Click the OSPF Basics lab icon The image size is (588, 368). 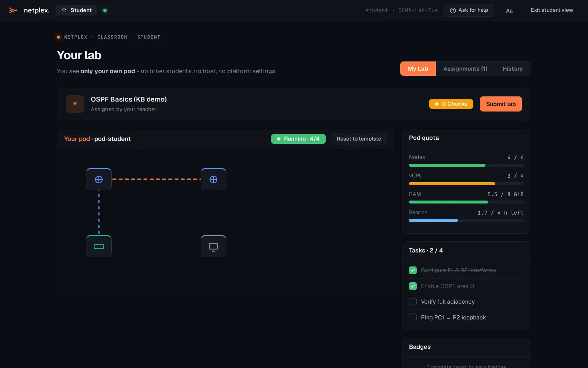(75, 104)
